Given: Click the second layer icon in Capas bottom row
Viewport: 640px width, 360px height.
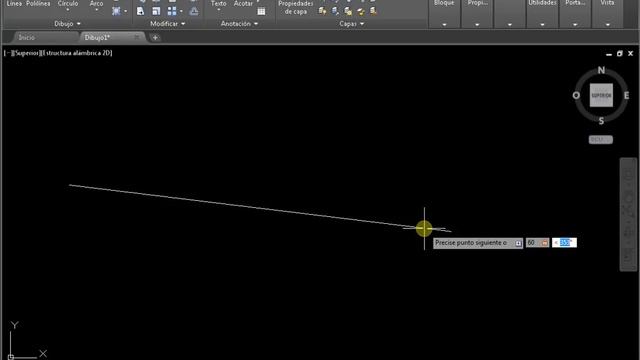Looking at the screenshot, I should pyautogui.click(x=335, y=11).
